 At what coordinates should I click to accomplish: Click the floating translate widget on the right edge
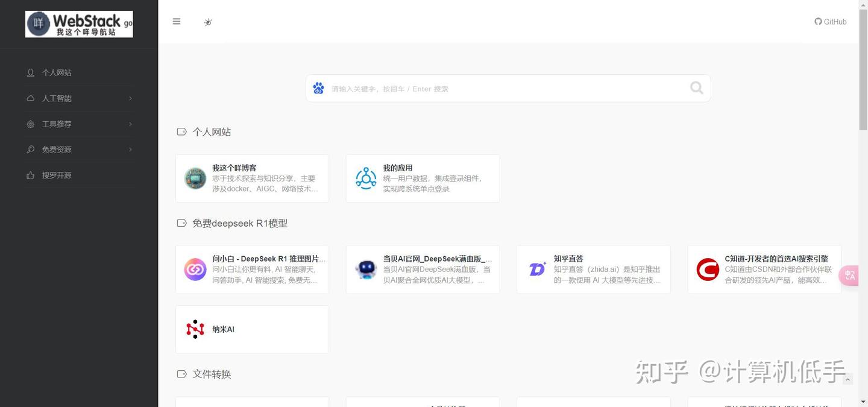tap(849, 275)
